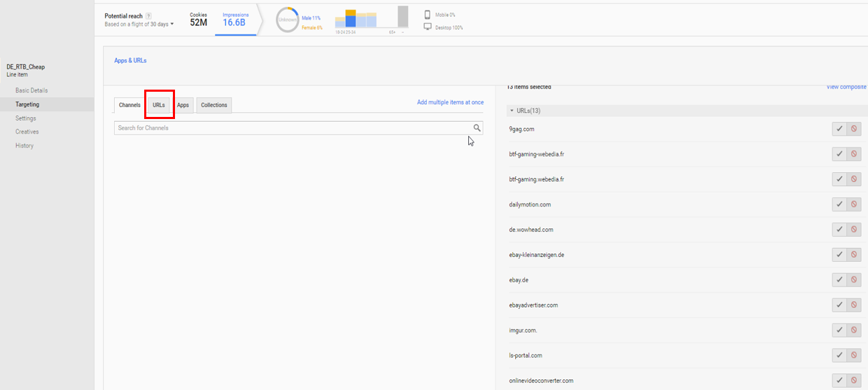
Task: Select the 9gag.com URL entry
Action: (521, 129)
